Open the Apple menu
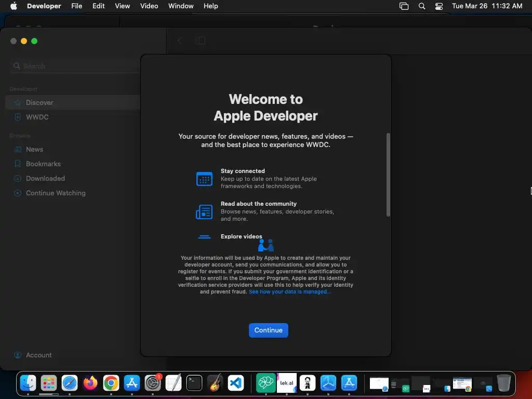This screenshot has height=399, width=532. (14, 6)
